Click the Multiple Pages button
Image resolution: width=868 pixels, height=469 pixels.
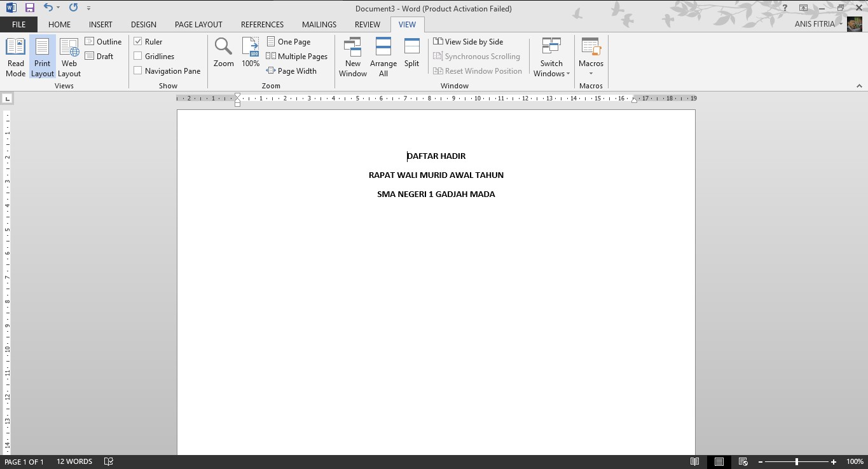tap(297, 56)
